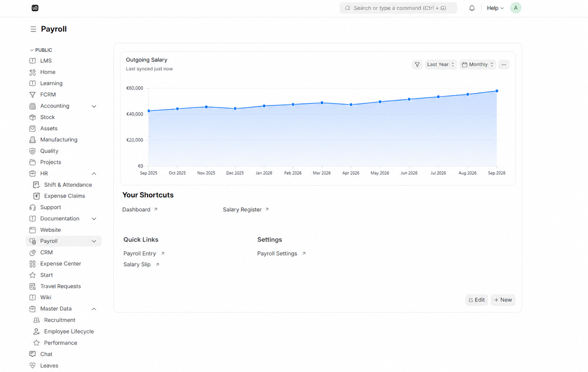Click the Sep 2026 data point
This screenshot has height=372, width=588.
coord(497,91)
